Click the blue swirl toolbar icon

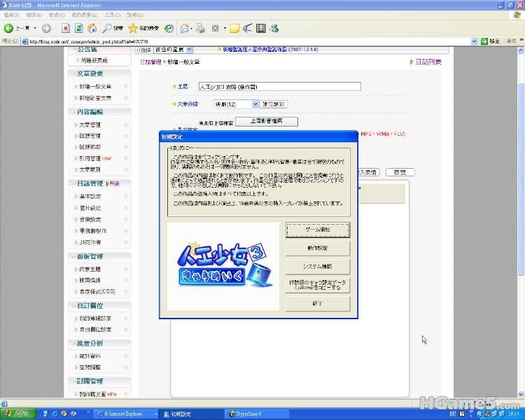click(247, 29)
